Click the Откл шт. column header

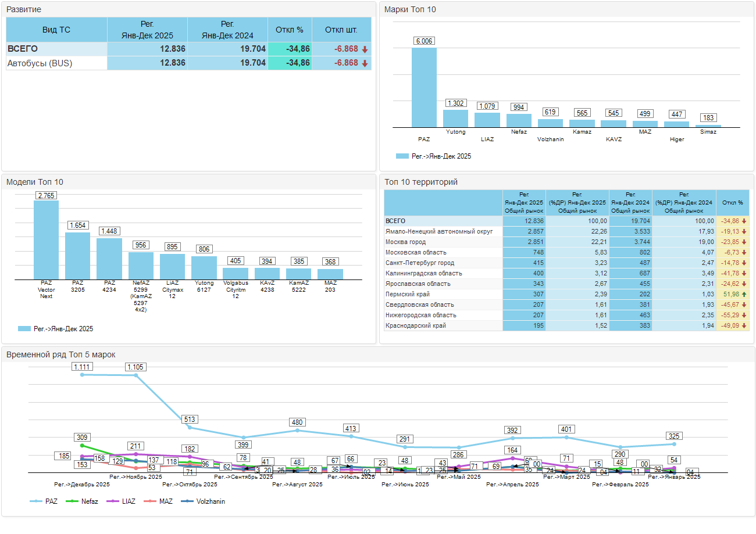point(341,30)
